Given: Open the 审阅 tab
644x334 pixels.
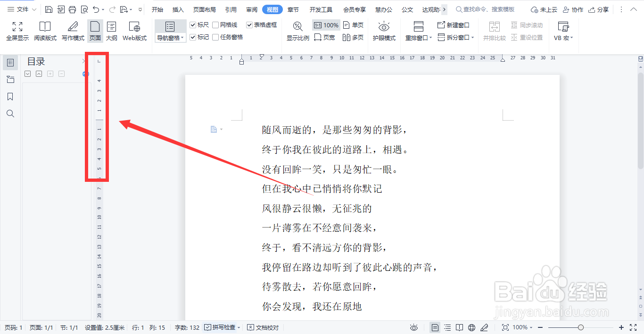Looking at the screenshot, I should [252, 9].
